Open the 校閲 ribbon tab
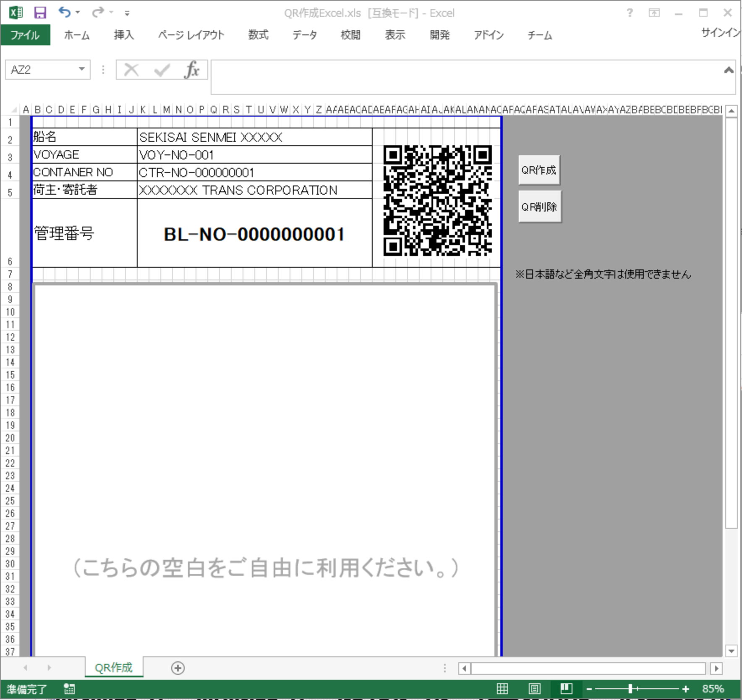This screenshot has height=700, width=742. (350, 35)
